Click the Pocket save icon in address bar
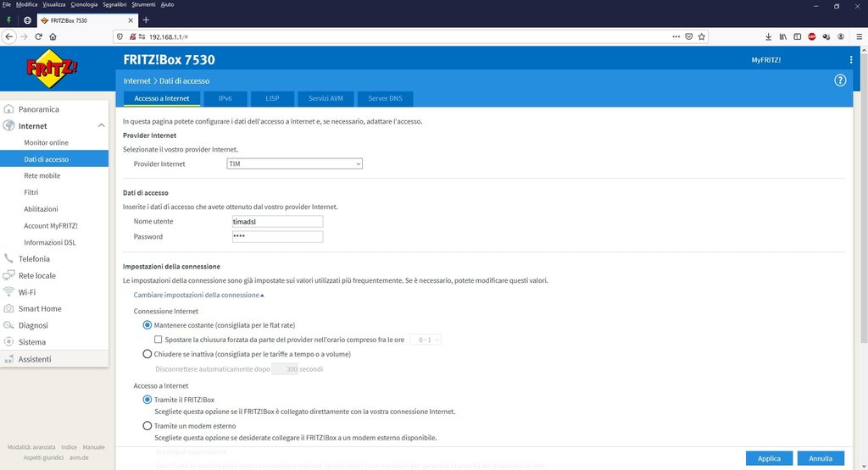Viewport: 868px width, 470px height. (x=688, y=36)
